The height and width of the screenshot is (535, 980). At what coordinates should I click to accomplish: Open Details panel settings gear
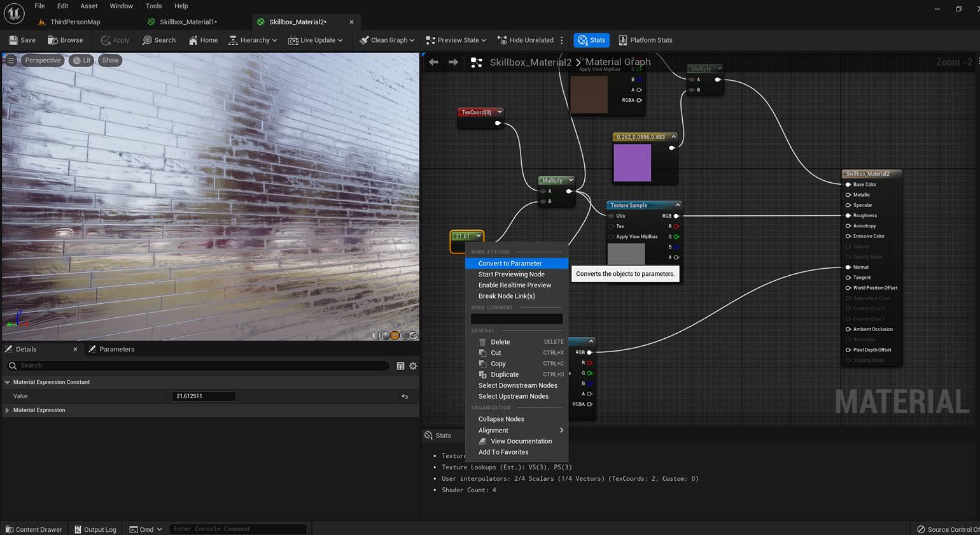413,366
